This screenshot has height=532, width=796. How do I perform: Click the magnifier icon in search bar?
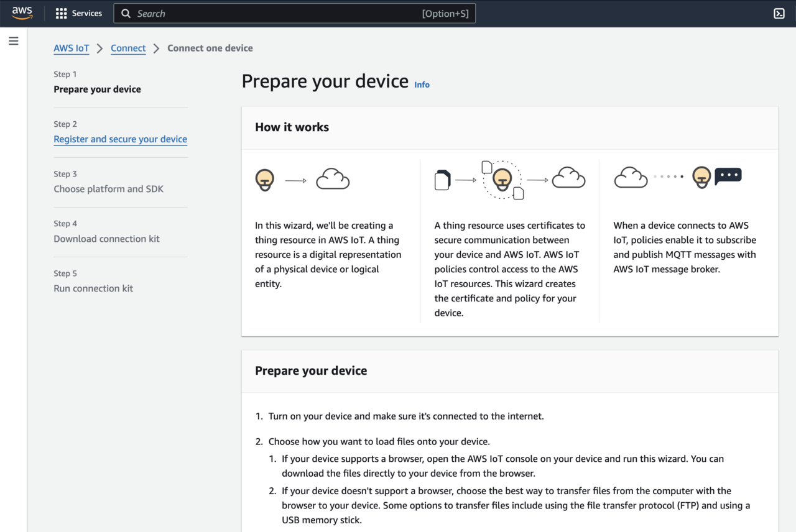pyautogui.click(x=126, y=14)
